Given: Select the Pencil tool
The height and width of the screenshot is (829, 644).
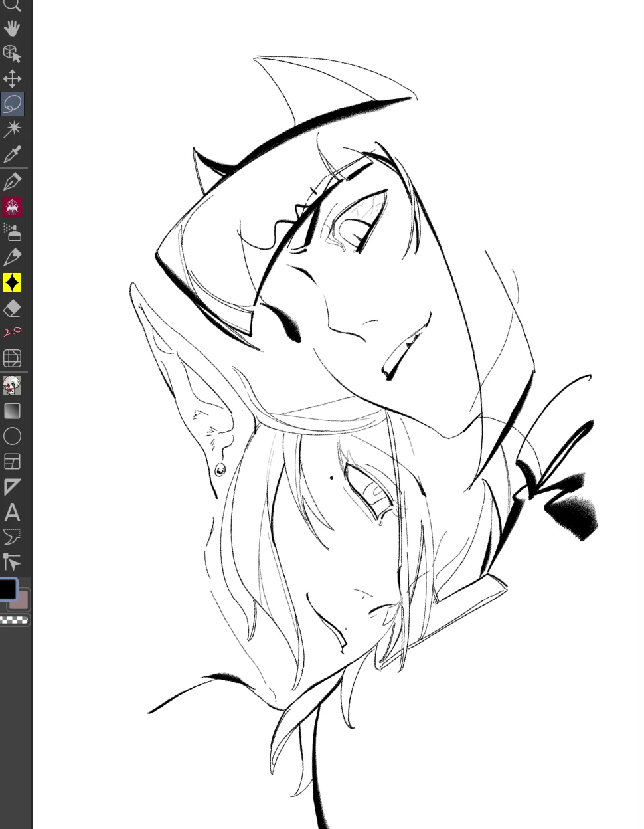Looking at the screenshot, I should click(12, 257).
